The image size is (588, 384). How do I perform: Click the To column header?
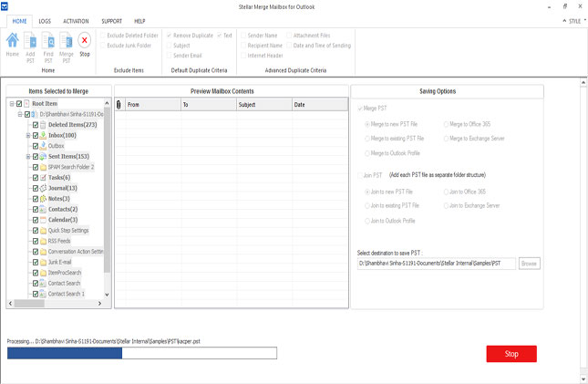pos(209,104)
